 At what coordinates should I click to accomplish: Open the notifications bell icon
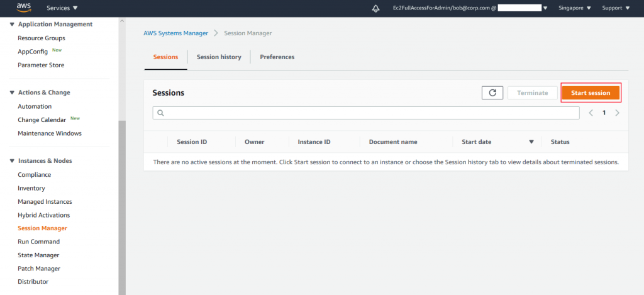click(x=375, y=8)
